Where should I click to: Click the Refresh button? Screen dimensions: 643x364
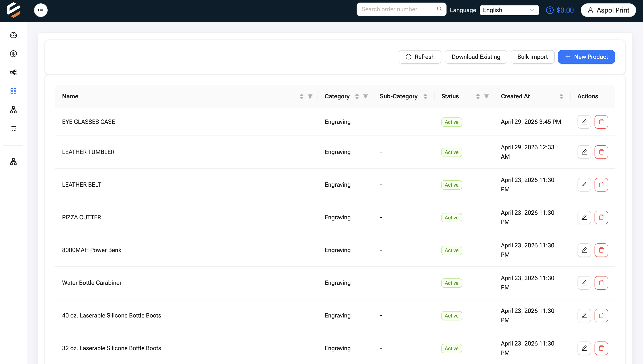tap(420, 57)
